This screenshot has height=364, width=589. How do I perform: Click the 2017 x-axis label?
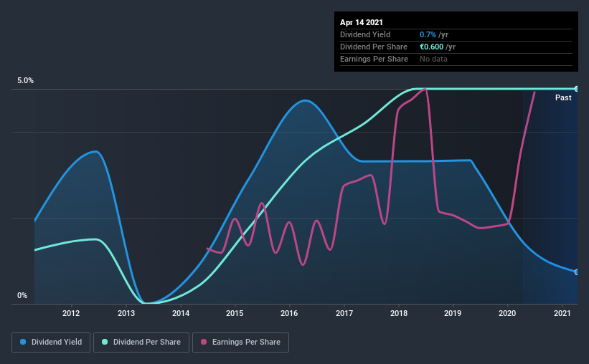tap(344, 313)
